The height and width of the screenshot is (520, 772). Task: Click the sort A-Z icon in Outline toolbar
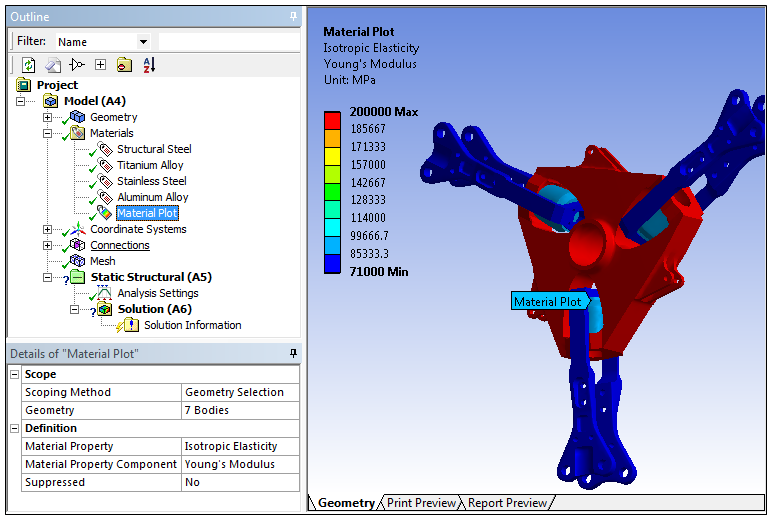click(149, 65)
